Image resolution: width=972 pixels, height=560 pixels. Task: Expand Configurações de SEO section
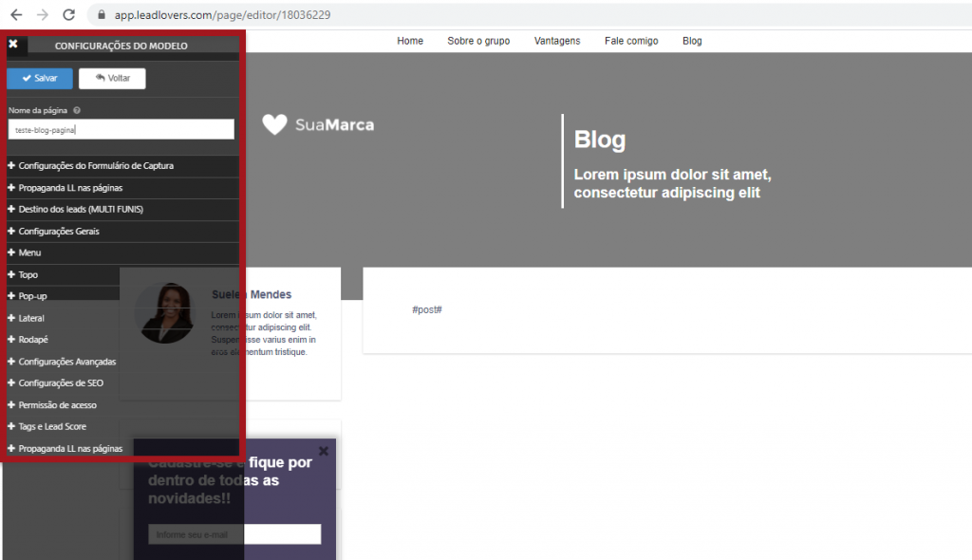point(61,383)
